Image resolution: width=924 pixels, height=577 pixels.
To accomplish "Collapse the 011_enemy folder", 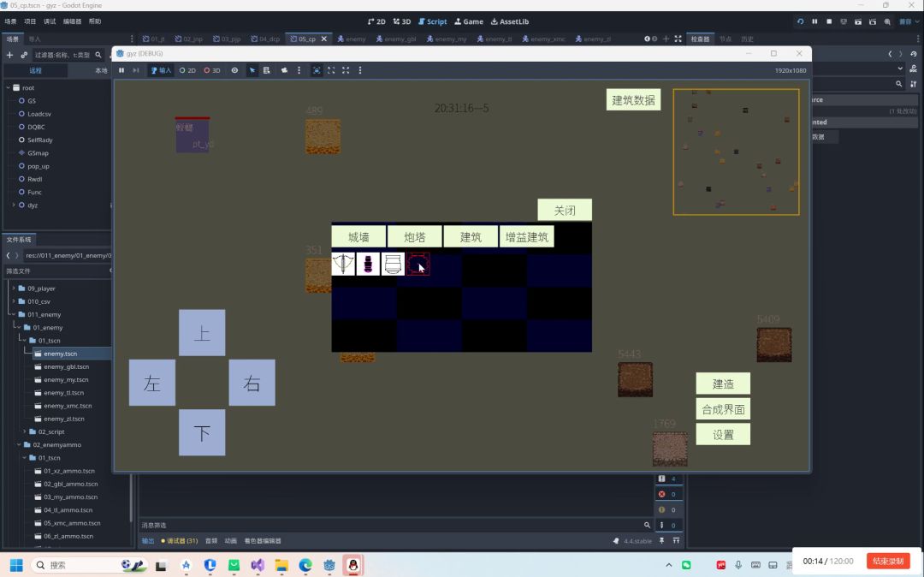I will click(13, 314).
